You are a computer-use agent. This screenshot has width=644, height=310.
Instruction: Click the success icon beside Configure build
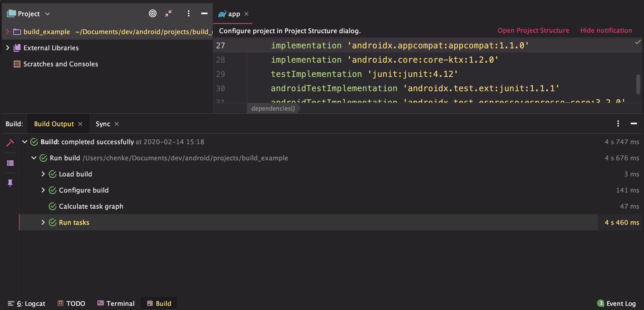tap(53, 190)
